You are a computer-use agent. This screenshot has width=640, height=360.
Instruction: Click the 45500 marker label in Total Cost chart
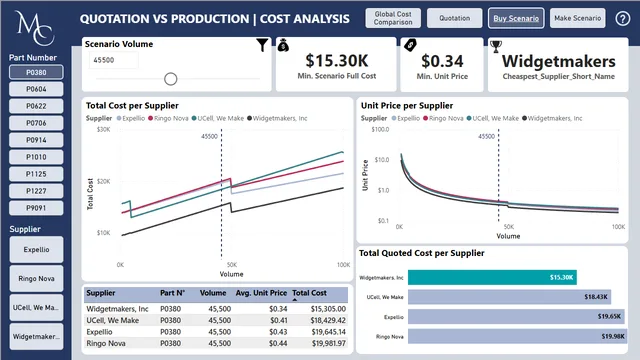pos(209,136)
